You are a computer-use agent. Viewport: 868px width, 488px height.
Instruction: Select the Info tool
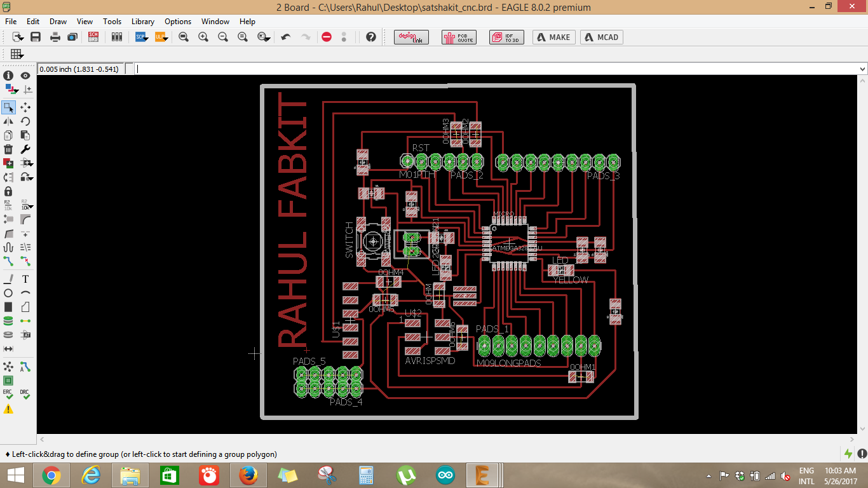[x=8, y=76]
